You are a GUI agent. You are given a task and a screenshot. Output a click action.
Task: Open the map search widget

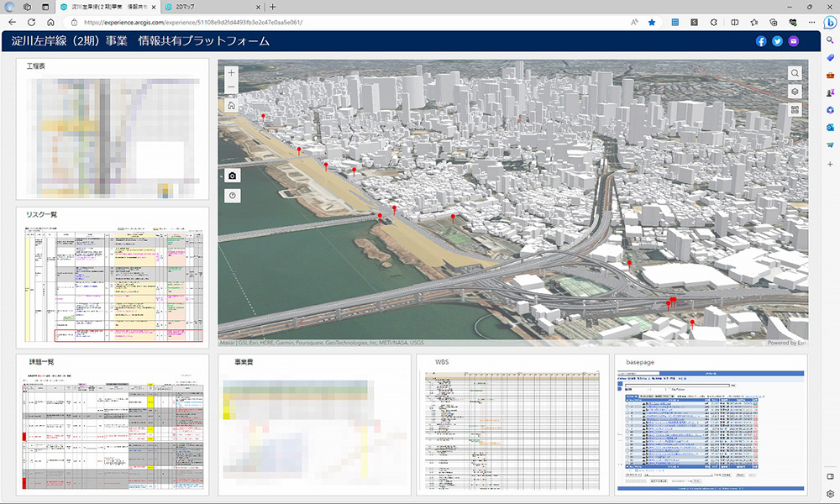(x=795, y=73)
